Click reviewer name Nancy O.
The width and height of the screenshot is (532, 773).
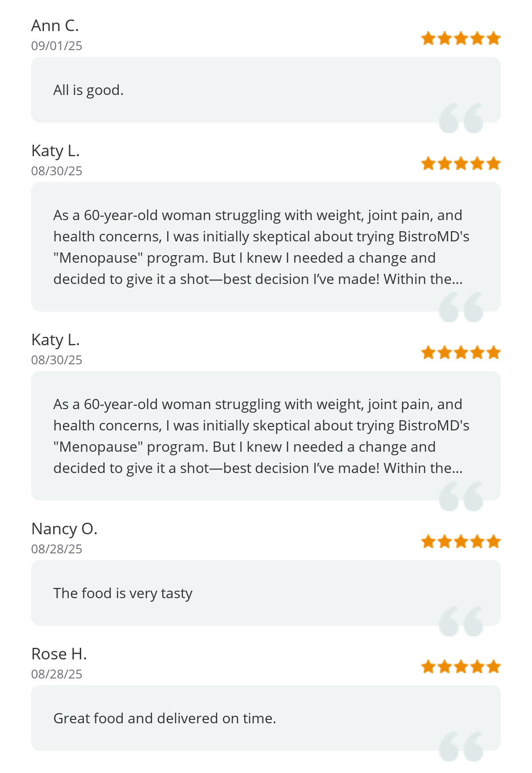[x=64, y=529]
